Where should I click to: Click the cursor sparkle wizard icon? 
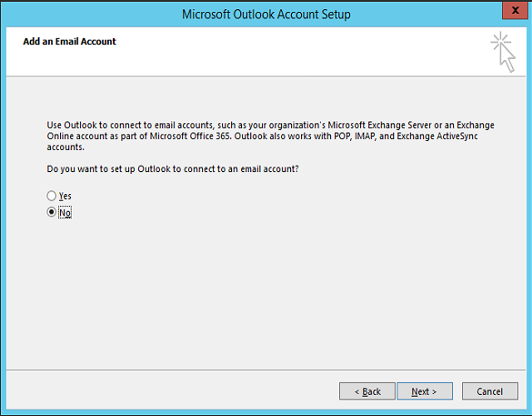(503, 52)
